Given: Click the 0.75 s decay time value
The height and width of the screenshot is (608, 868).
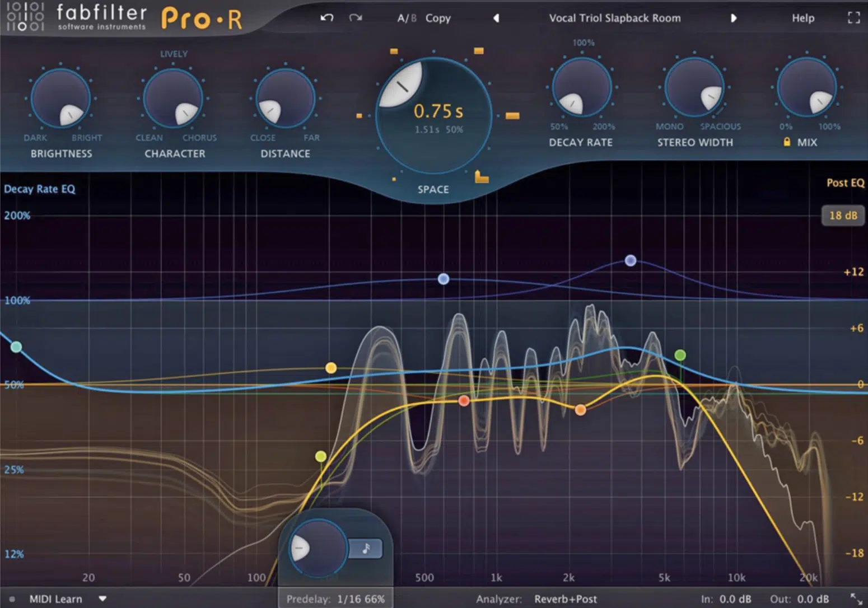Looking at the screenshot, I should (x=438, y=111).
